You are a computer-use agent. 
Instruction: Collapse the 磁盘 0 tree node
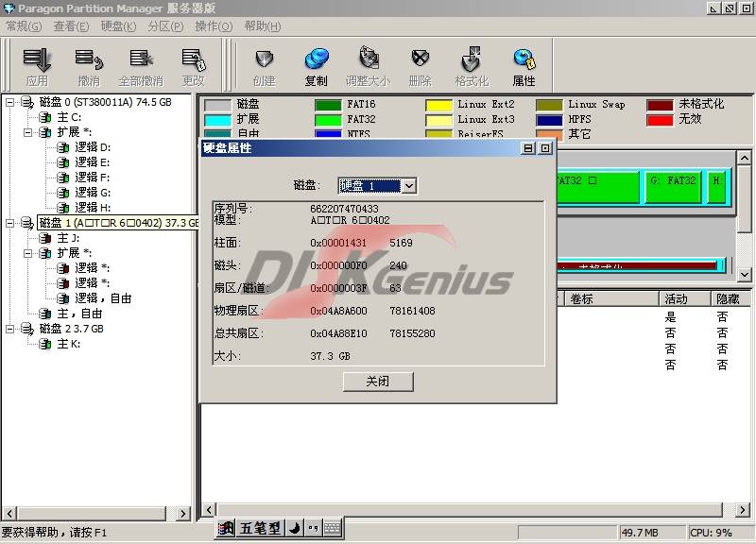pyautogui.click(x=9, y=102)
